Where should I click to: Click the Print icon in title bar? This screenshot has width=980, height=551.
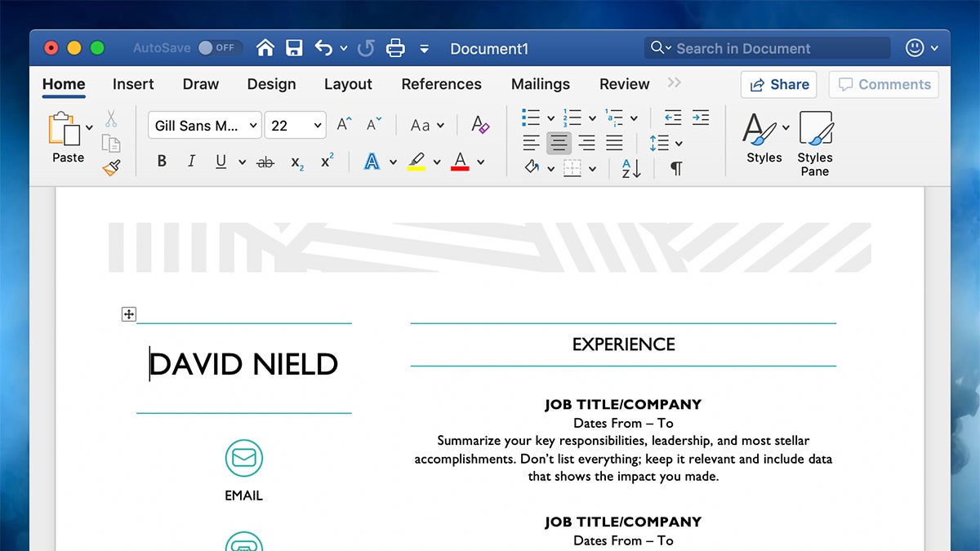click(x=395, y=48)
